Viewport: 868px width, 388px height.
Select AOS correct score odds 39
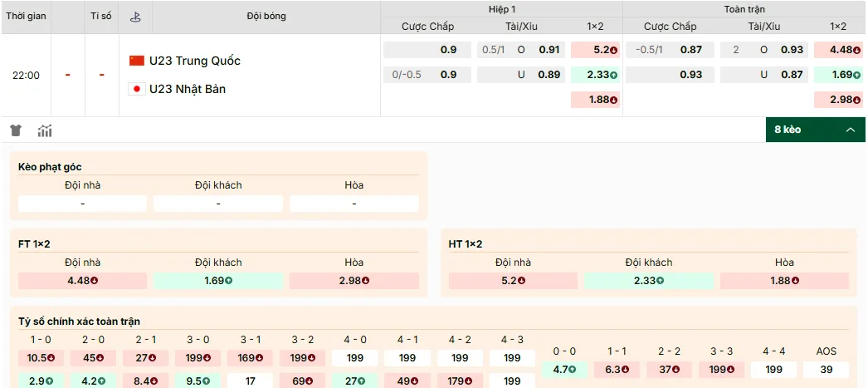point(827,370)
